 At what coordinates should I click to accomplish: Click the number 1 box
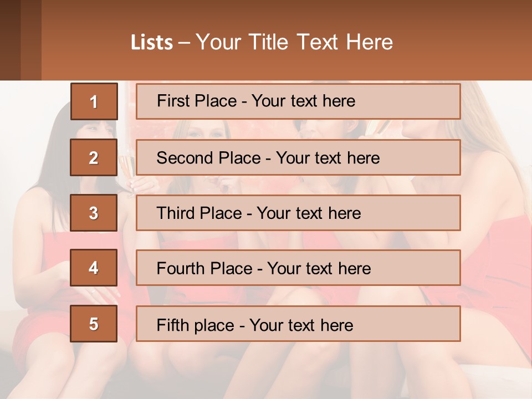click(x=94, y=101)
